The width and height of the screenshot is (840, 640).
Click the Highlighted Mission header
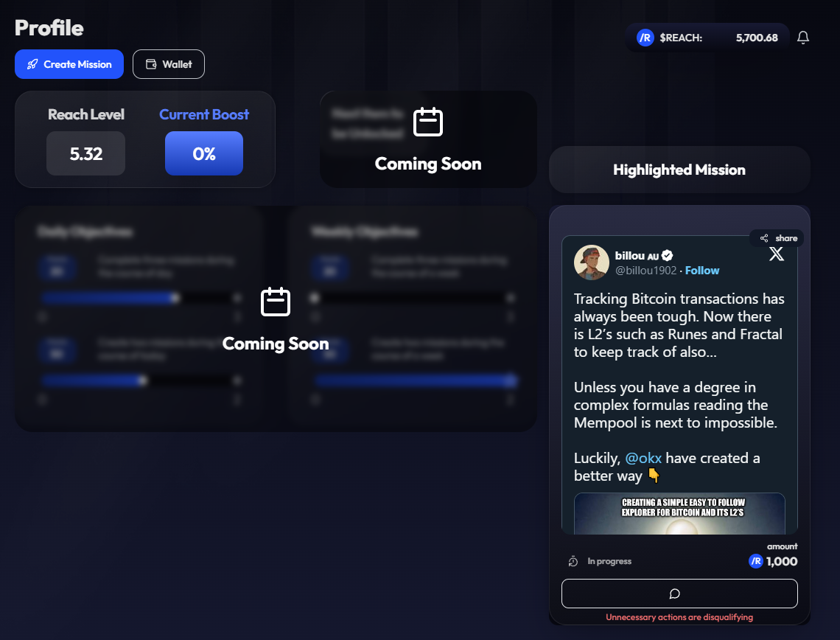679,170
